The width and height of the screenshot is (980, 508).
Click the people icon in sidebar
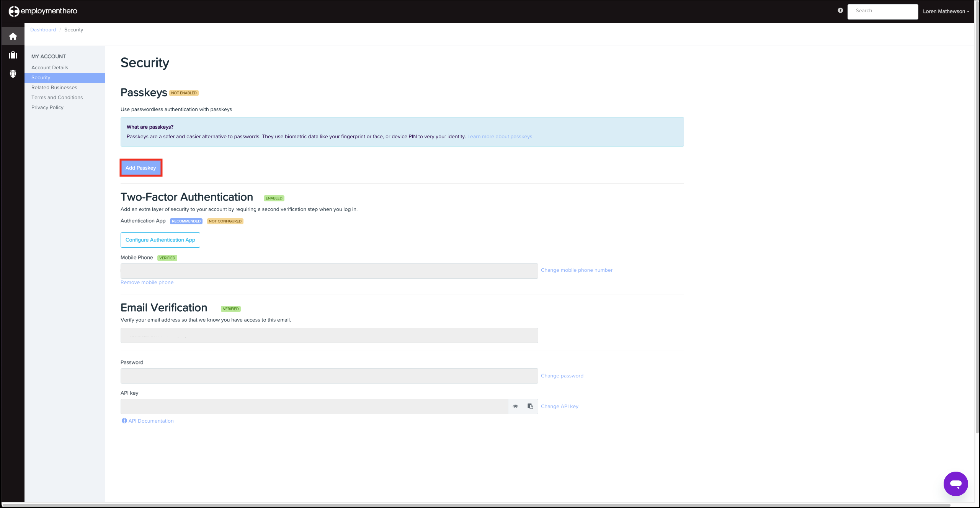pos(13,74)
